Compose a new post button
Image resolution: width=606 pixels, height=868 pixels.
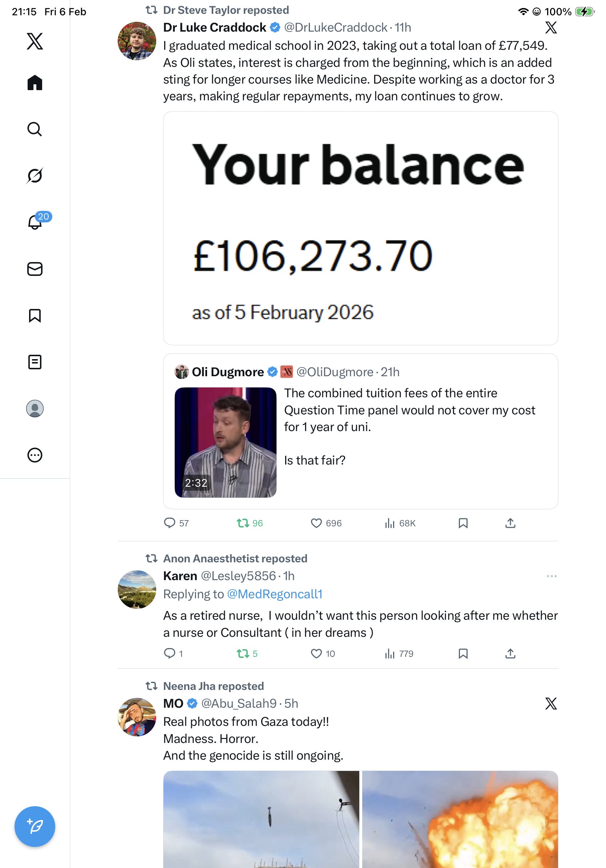(35, 826)
